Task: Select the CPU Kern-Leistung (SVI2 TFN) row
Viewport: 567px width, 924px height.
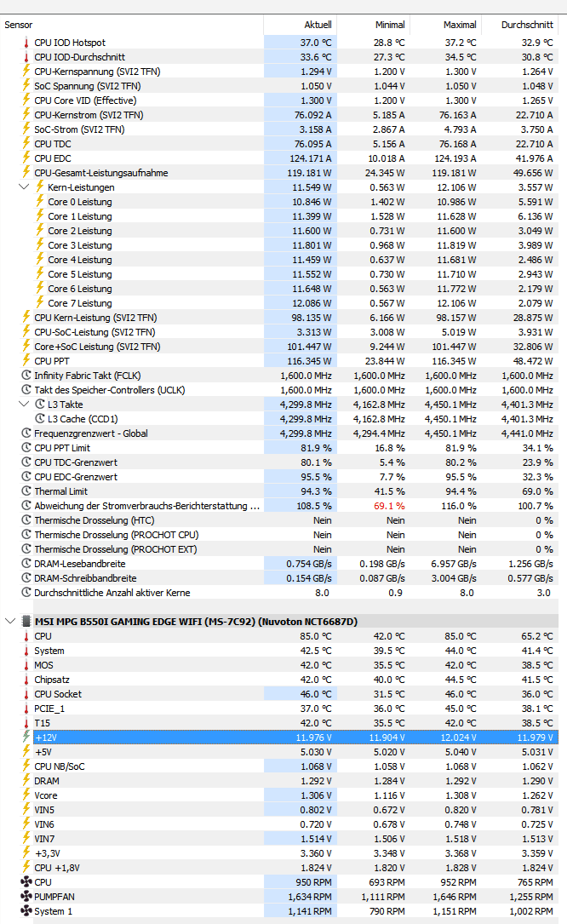Action: [x=279, y=318]
